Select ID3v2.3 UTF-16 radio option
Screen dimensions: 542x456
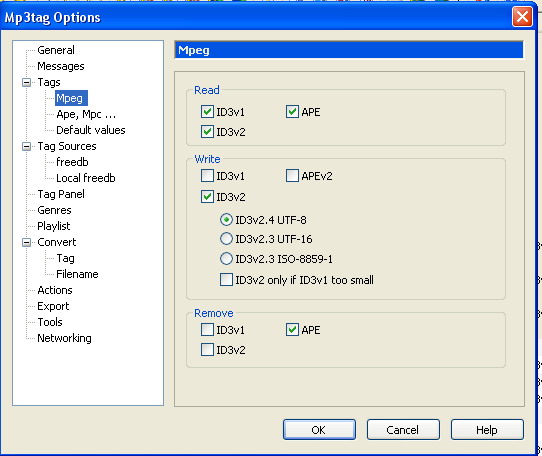pos(226,239)
